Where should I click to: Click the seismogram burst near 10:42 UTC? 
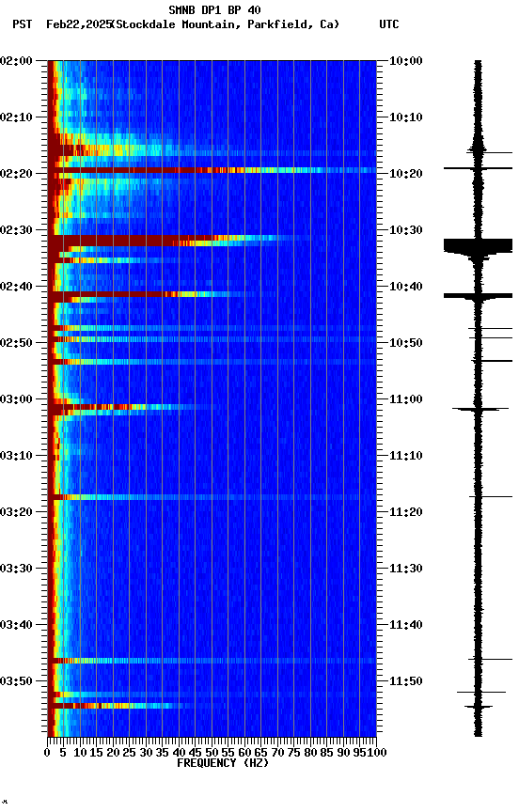point(478,296)
